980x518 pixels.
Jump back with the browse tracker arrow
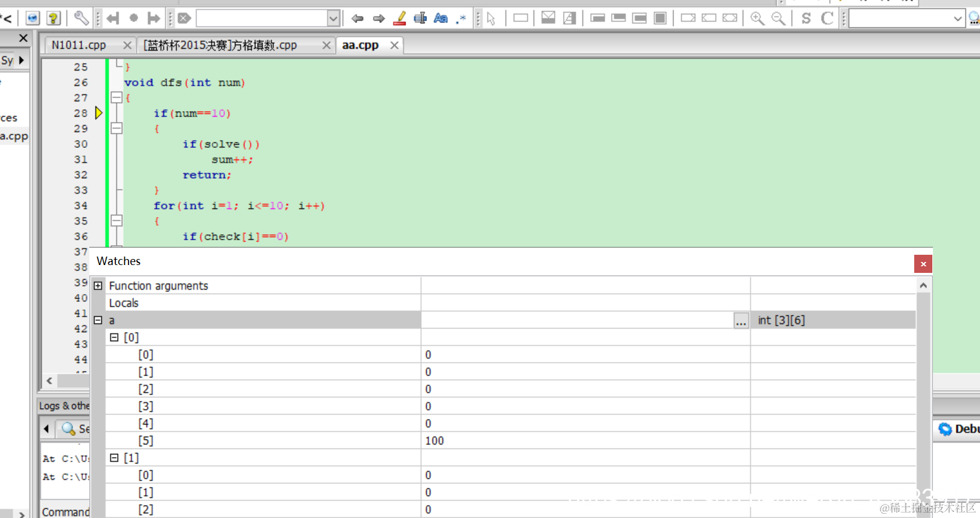click(113, 19)
